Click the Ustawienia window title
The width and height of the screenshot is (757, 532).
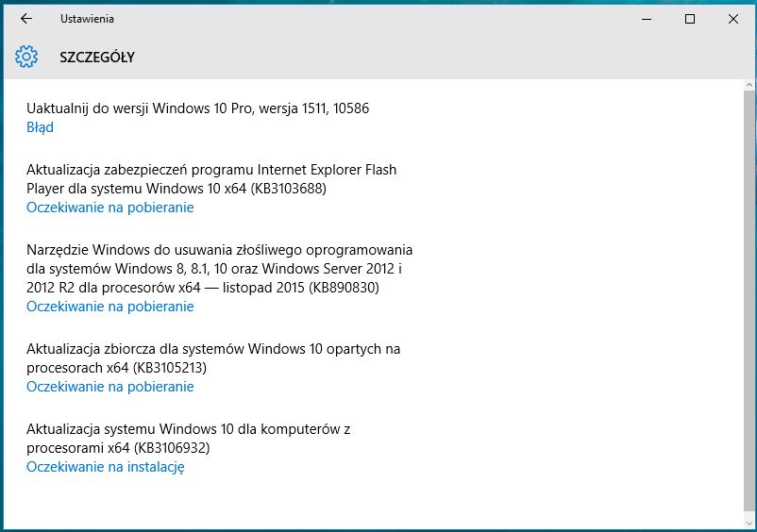(87, 19)
